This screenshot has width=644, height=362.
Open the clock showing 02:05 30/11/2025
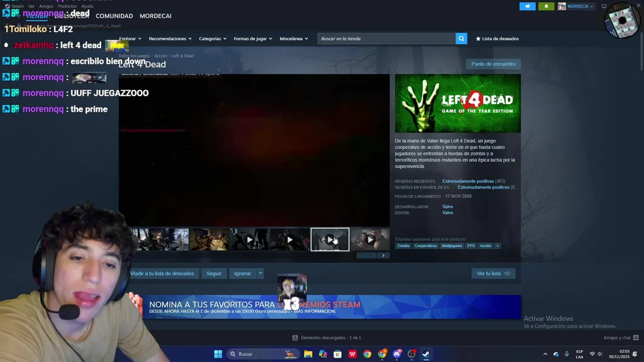619,354
